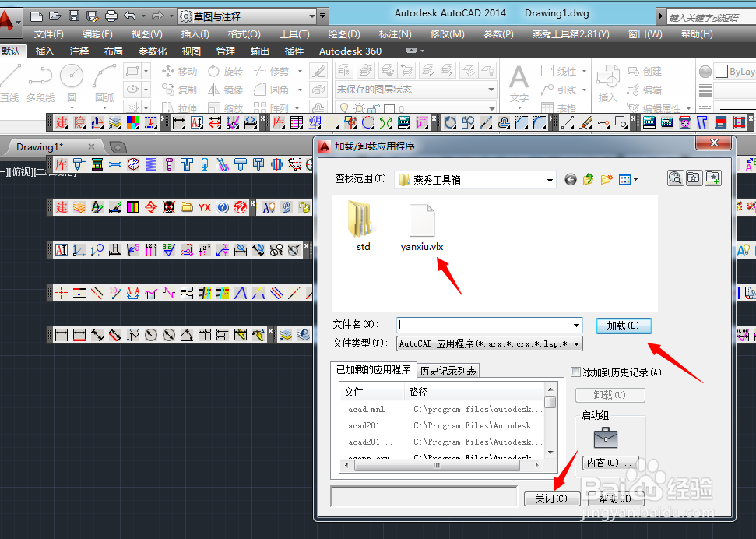Click the find file icon in dialog
Screen dimensions: 756x539
point(676,178)
